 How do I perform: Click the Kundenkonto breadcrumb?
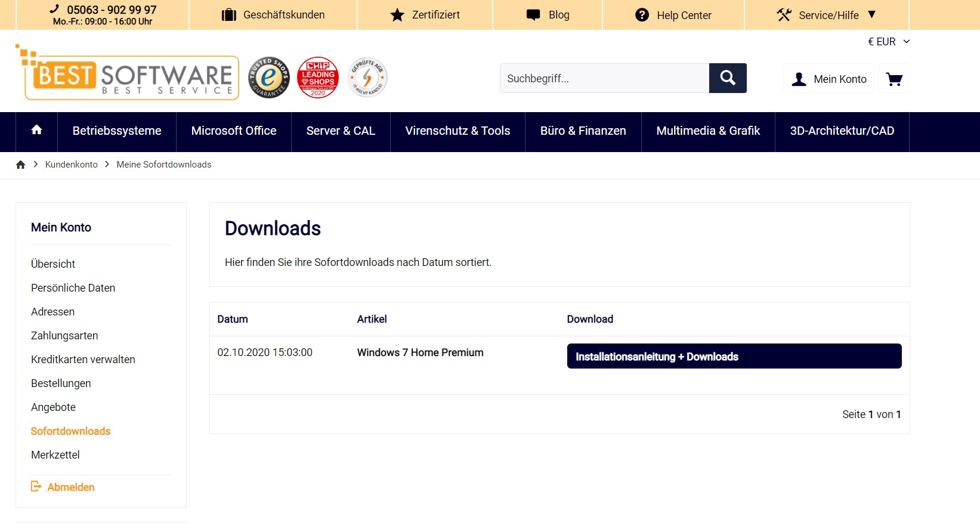(72, 165)
